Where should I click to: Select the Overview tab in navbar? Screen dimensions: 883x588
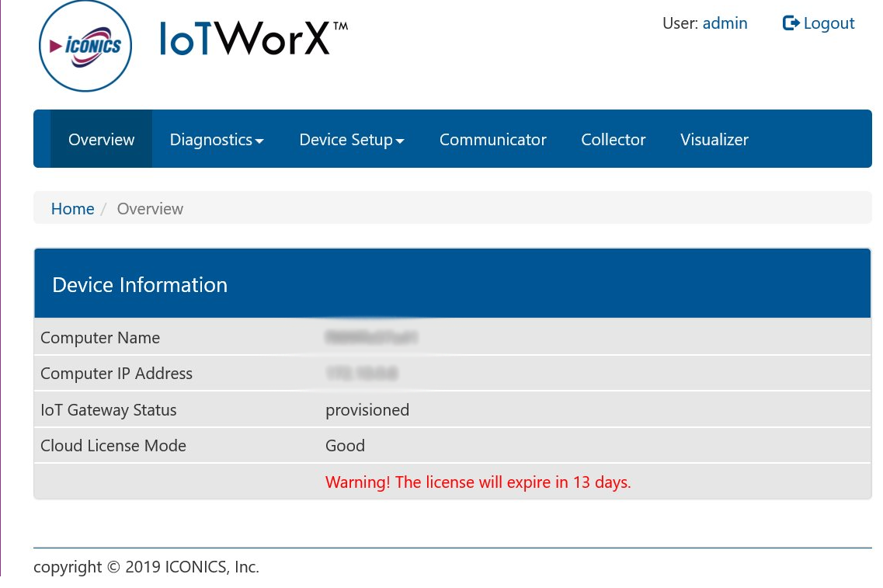(101, 140)
